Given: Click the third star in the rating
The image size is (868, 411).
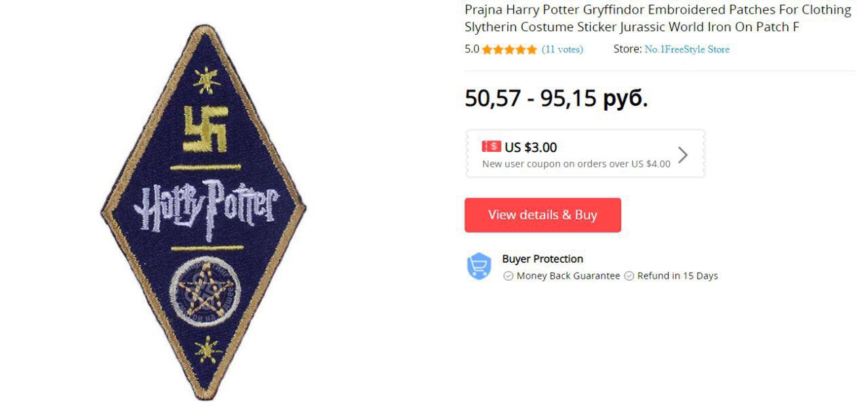Looking at the screenshot, I should point(509,50).
